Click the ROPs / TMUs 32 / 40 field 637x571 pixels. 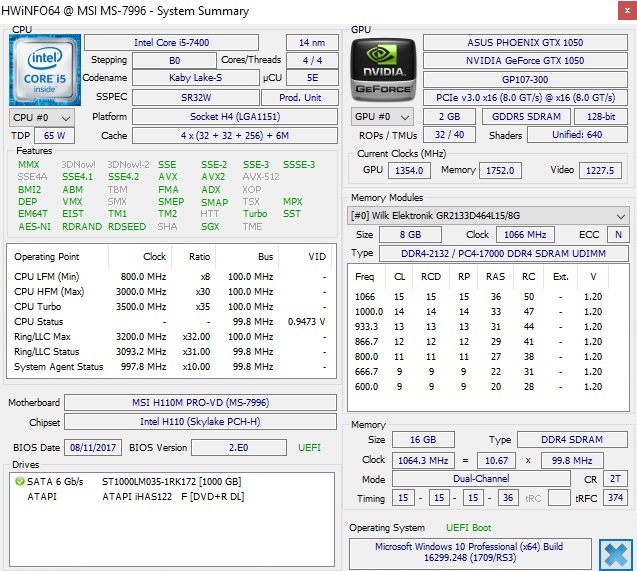[x=449, y=134]
